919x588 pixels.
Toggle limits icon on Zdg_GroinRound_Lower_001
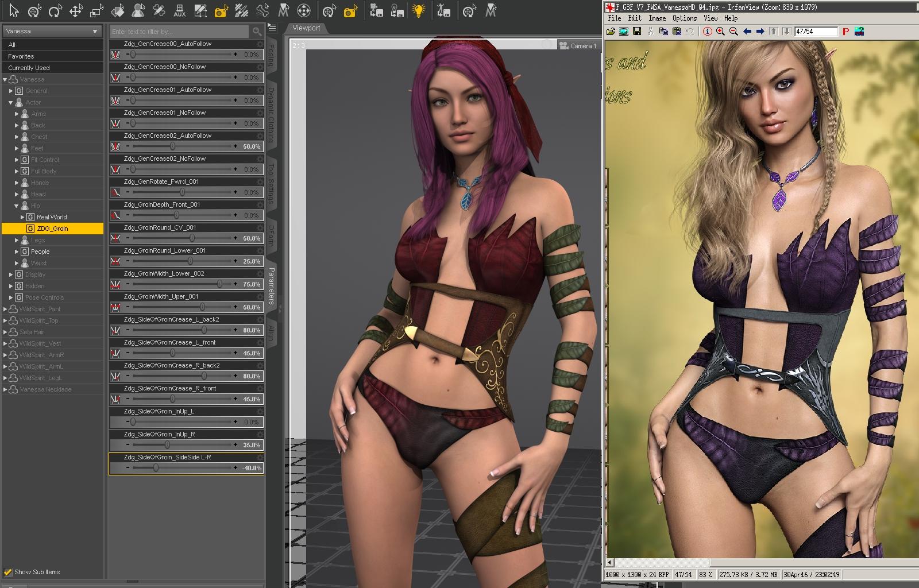115,261
